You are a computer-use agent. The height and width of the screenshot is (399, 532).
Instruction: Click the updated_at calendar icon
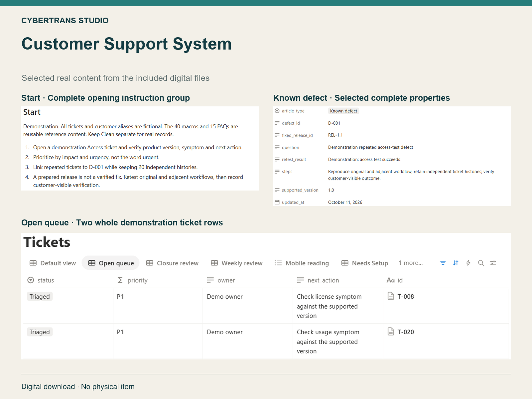click(x=277, y=202)
